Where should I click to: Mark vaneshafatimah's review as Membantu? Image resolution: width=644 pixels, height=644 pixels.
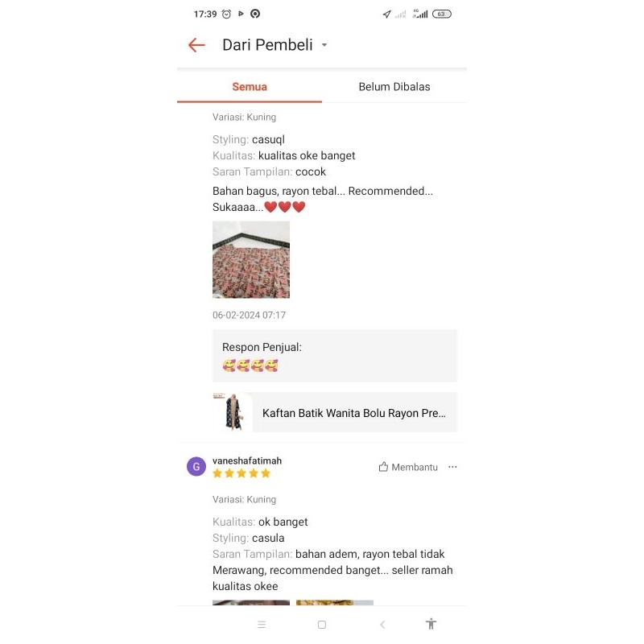(408, 467)
